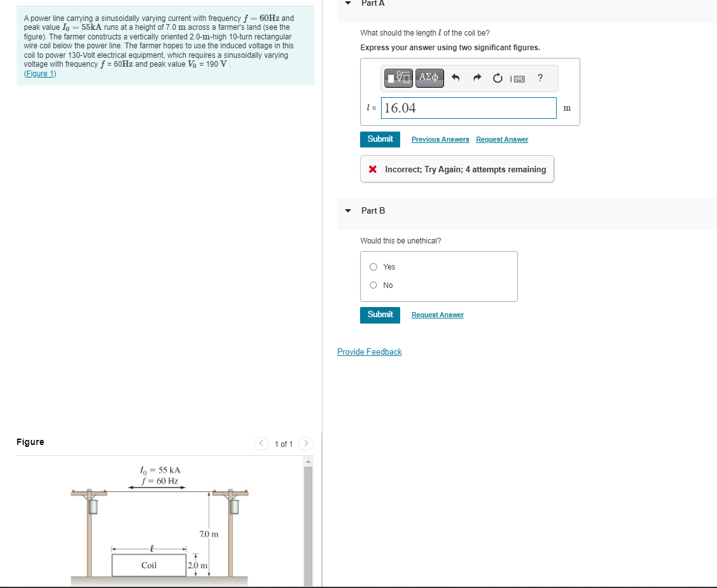
Task: Click 'Express your answer using two significant figures' text
Action: pyautogui.click(x=450, y=48)
